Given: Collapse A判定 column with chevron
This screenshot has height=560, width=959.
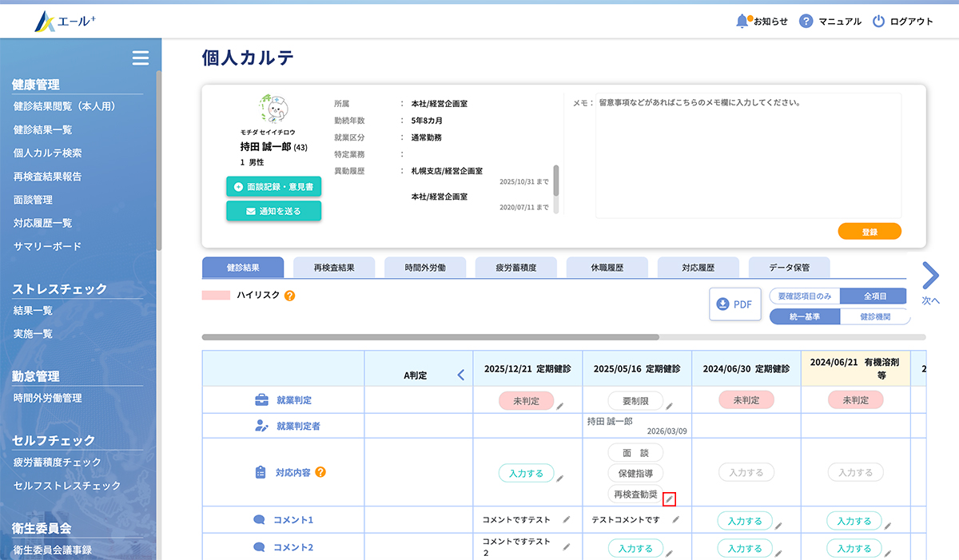Looking at the screenshot, I should click(x=460, y=375).
